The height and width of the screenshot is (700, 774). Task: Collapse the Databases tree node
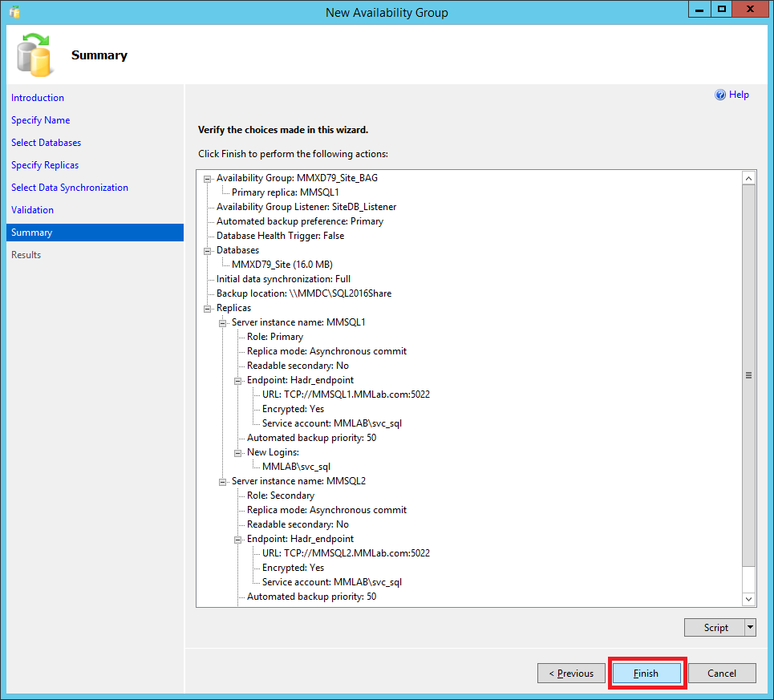point(208,250)
